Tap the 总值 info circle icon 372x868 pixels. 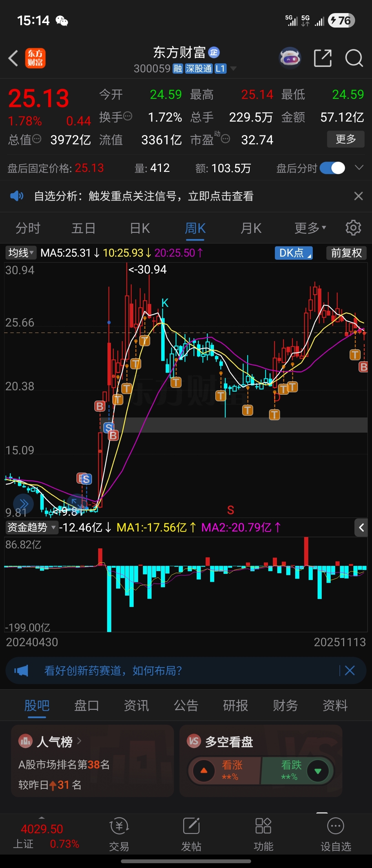click(37, 139)
